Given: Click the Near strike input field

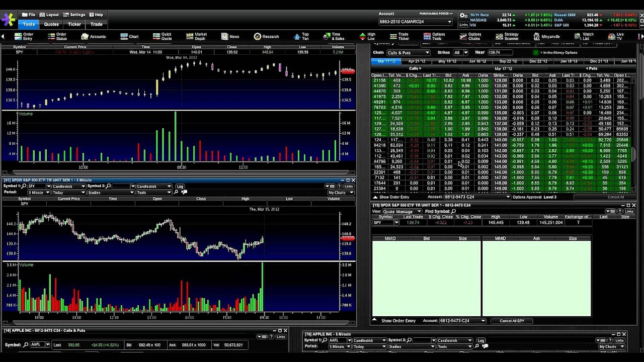Looking at the screenshot, I should point(501,52).
